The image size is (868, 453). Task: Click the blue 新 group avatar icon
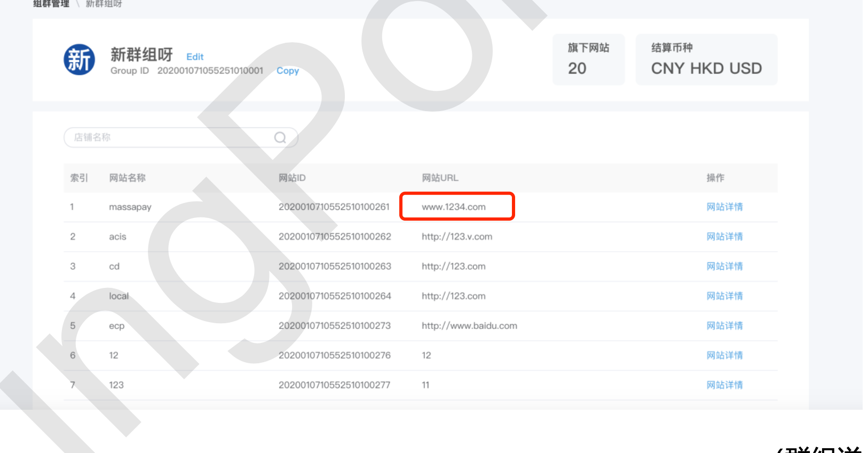point(79,59)
